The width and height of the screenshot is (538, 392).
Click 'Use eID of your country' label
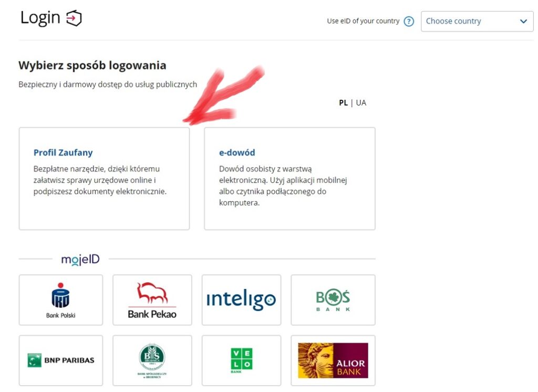363,22
